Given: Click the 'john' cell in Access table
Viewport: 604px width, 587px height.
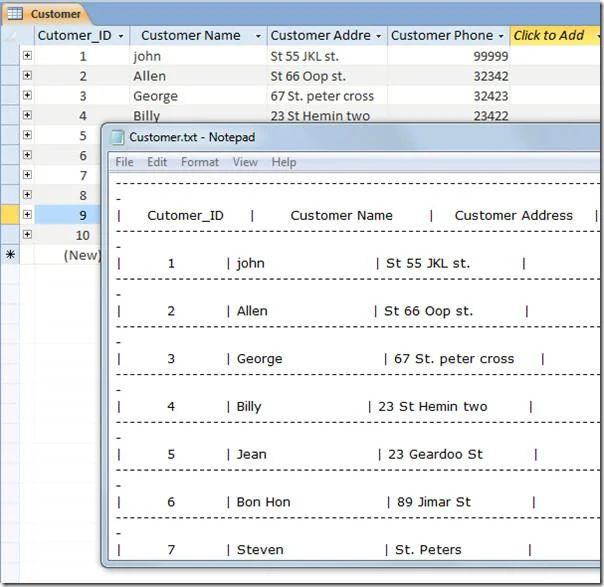Looking at the screenshot, I should (x=198, y=56).
